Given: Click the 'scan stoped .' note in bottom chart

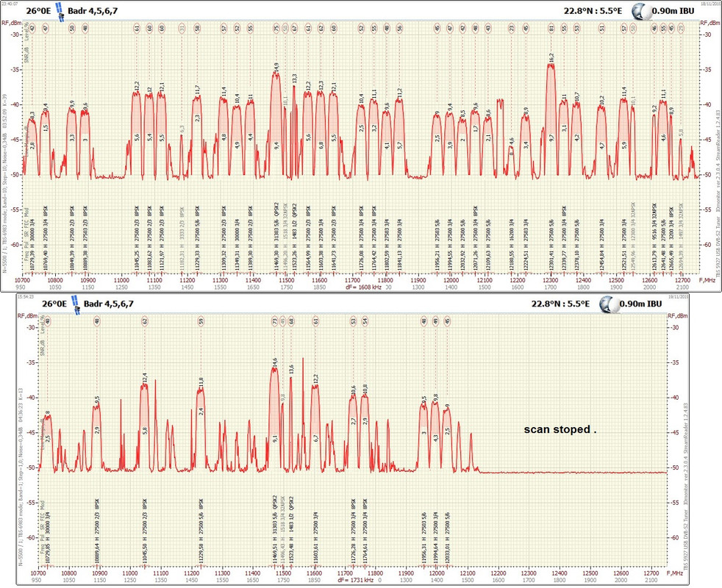Looking at the screenshot, I should (560, 429).
